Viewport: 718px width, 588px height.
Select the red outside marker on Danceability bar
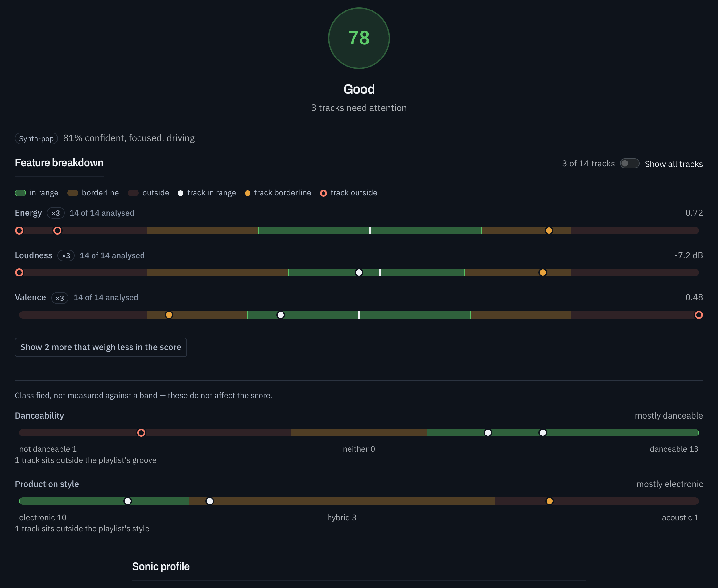click(141, 433)
